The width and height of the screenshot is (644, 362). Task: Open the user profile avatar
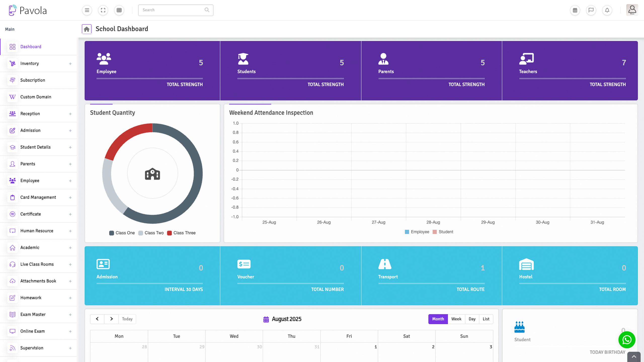[632, 10]
